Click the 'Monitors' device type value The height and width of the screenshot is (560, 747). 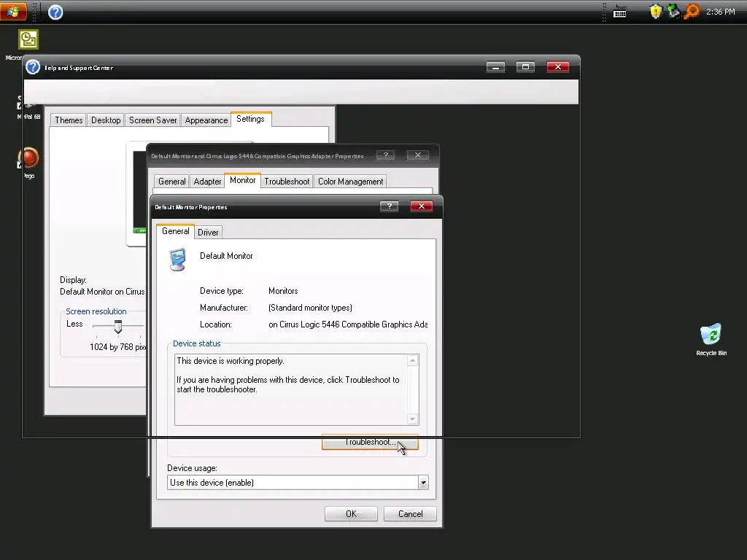pyautogui.click(x=283, y=291)
